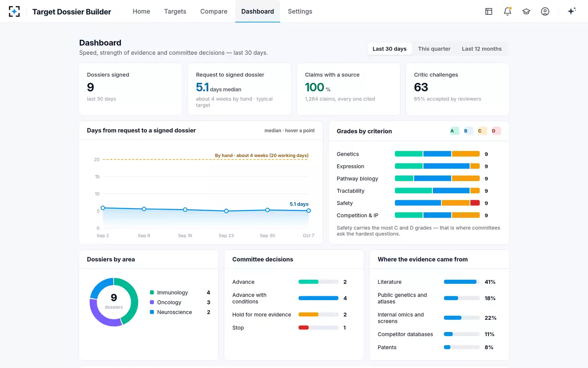Image resolution: width=588 pixels, height=368 pixels.
Task: Click the Immunology legend entry
Action: (180, 293)
